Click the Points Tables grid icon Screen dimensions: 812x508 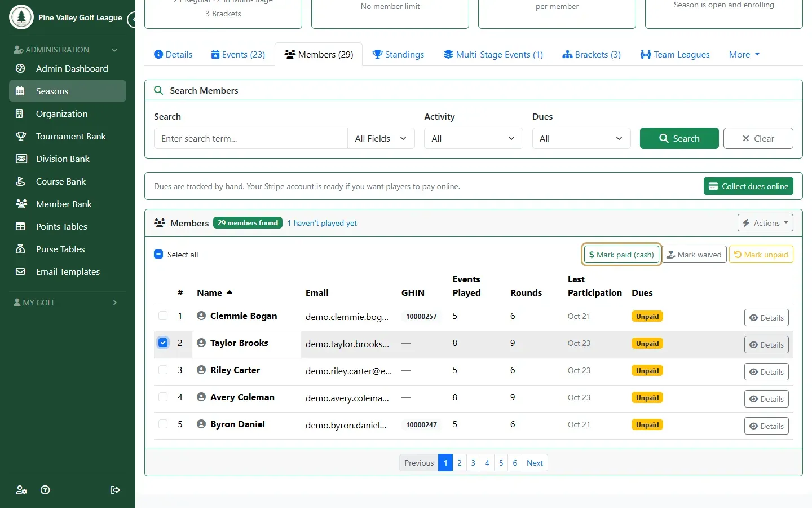point(20,226)
